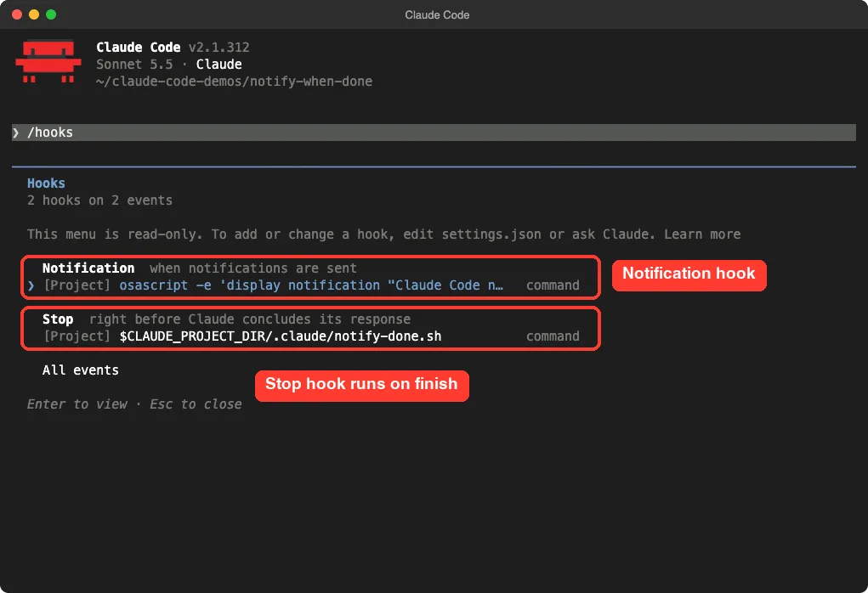
Task: Click 'Enter to view · Esc to close' hint
Action: coord(134,404)
